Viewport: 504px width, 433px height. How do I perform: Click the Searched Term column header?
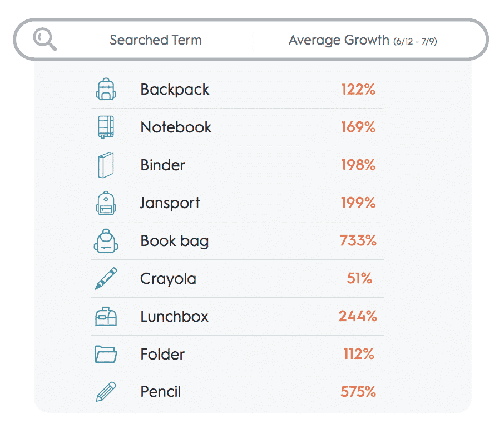pyautogui.click(x=156, y=40)
